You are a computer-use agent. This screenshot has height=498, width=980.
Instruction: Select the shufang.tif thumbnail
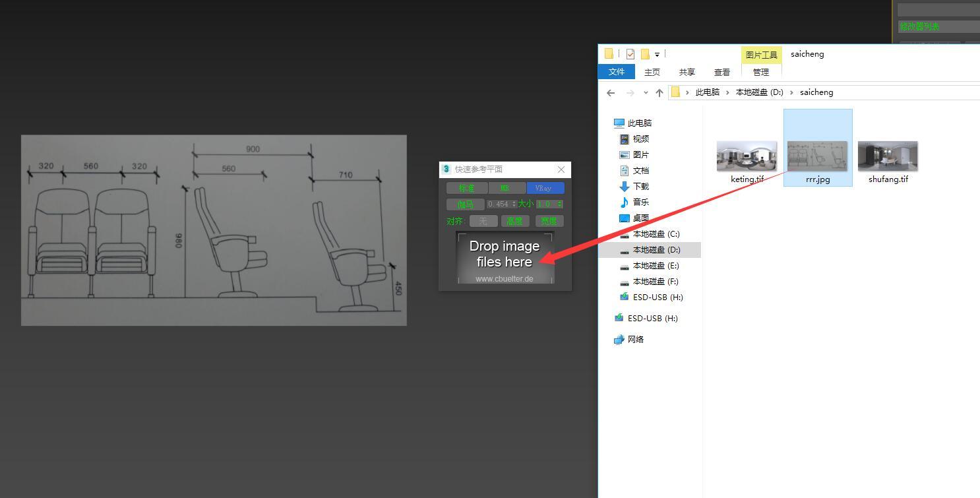point(888,157)
